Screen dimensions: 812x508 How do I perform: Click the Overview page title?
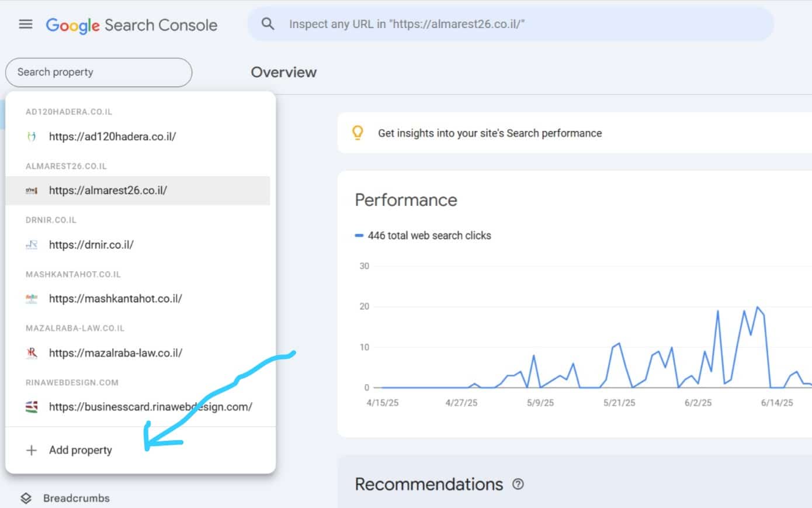tap(284, 72)
